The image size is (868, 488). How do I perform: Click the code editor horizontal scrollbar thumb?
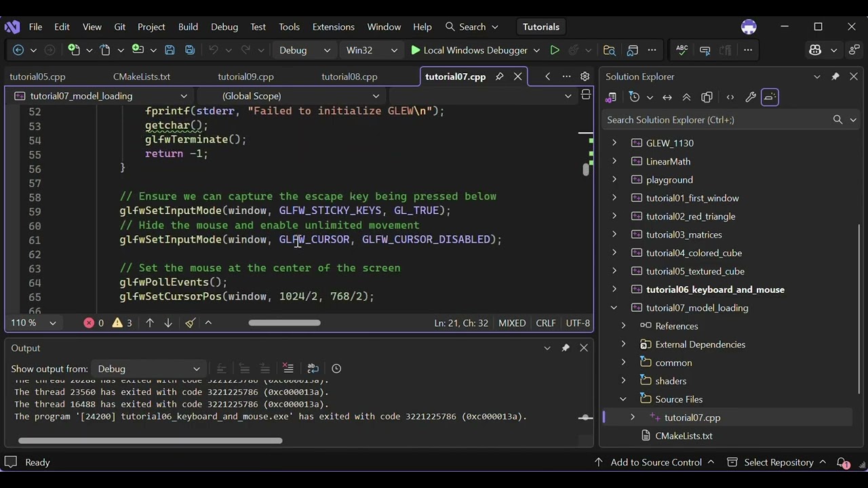click(284, 323)
